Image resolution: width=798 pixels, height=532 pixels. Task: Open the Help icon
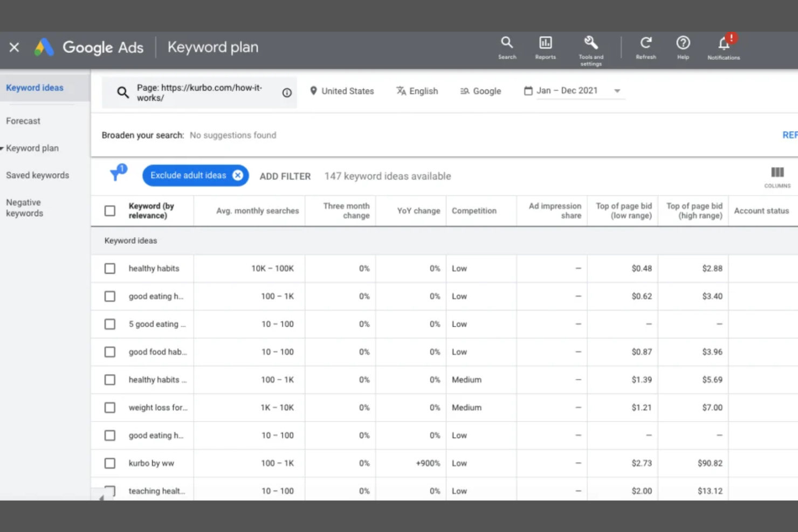(683, 42)
